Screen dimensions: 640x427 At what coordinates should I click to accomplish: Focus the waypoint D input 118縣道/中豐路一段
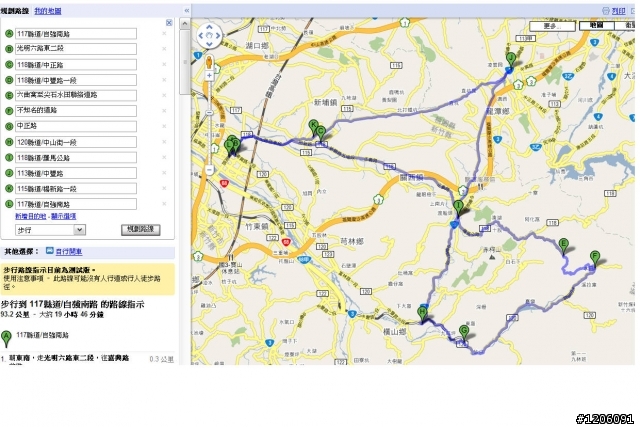pyautogui.click(x=76, y=80)
